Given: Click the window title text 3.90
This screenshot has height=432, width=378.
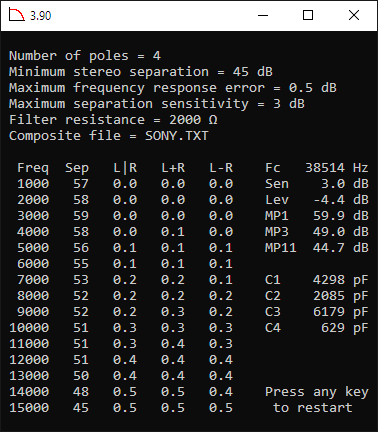Looking at the screenshot, I should [40, 16].
